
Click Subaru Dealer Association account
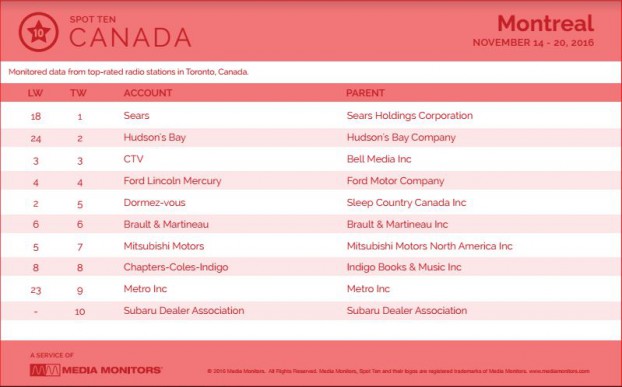(184, 310)
